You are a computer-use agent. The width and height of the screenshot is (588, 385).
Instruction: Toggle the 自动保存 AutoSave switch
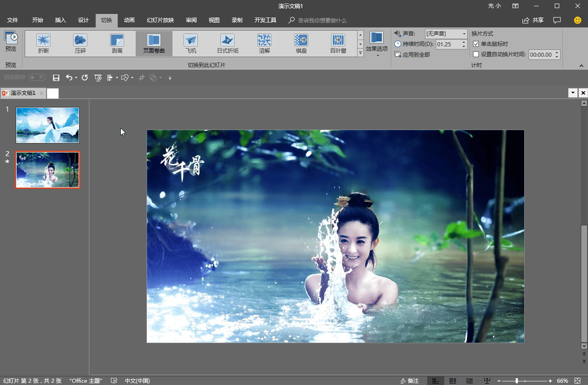point(37,77)
